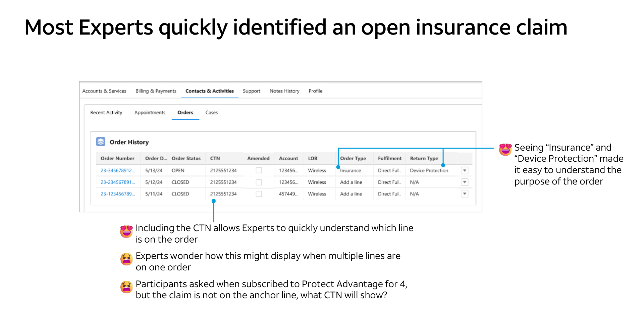Select the Orders subtab

[x=185, y=112]
